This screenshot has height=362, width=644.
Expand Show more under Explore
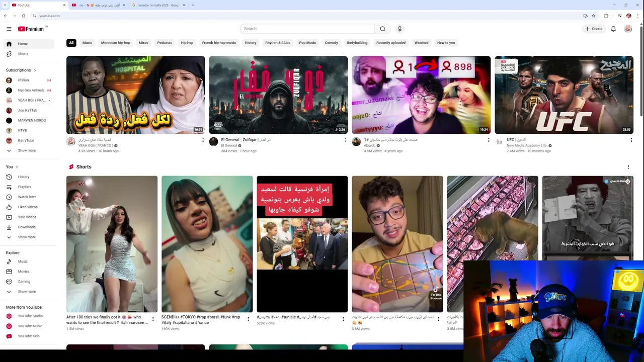tap(28, 292)
